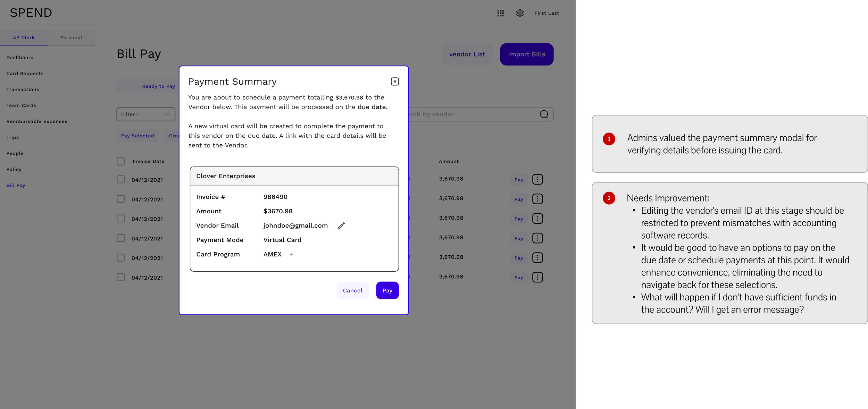
Task: Select the Ready to Pay tab
Action: pyautogui.click(x=158, y=86)
